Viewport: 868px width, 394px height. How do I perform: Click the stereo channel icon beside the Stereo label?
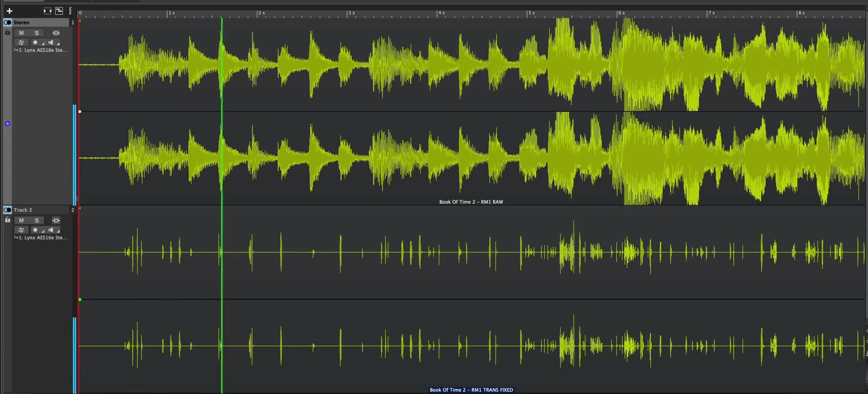coord(7,22)
